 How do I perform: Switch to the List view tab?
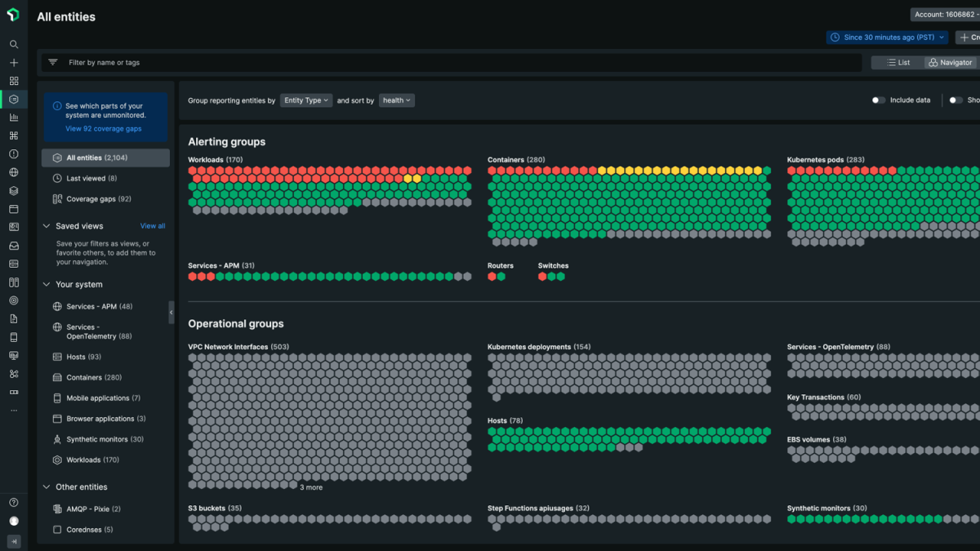898,63
